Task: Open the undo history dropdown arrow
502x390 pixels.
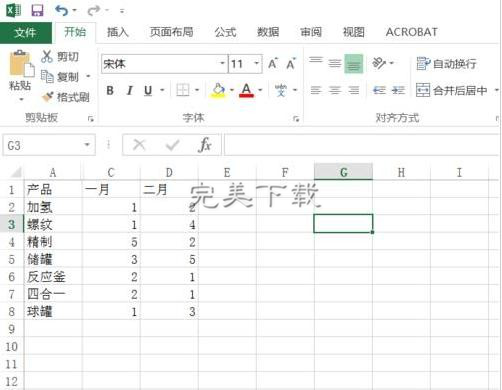Action: click(74, 10)
